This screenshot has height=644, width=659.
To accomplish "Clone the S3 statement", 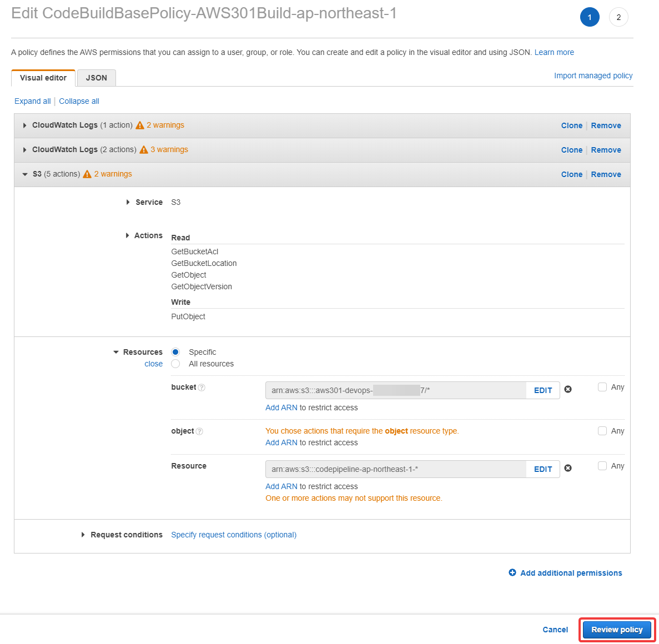I will (x=572, y=174).
